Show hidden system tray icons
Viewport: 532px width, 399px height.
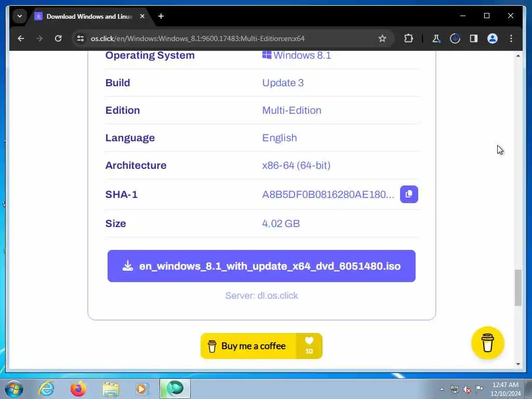[442, 389]
